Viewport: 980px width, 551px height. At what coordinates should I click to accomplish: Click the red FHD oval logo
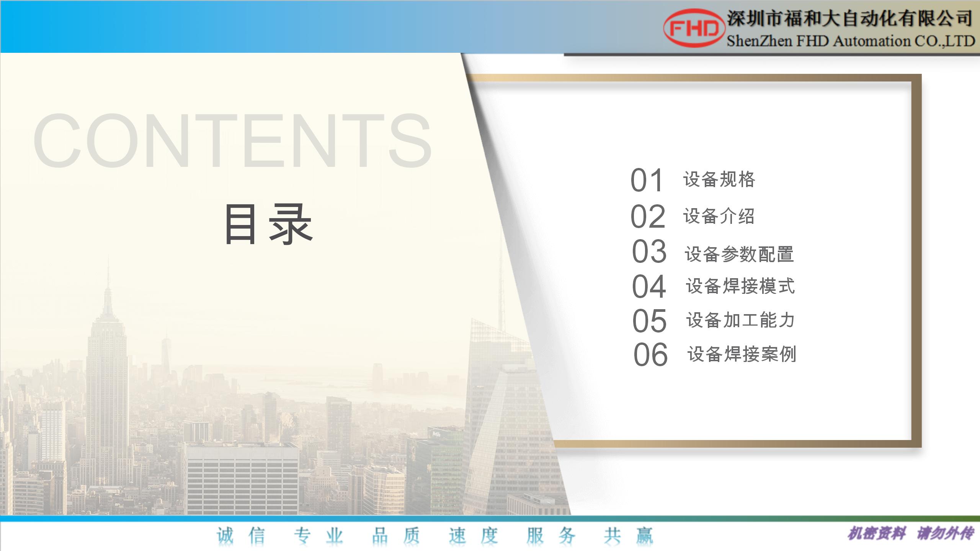coord(694,28)
